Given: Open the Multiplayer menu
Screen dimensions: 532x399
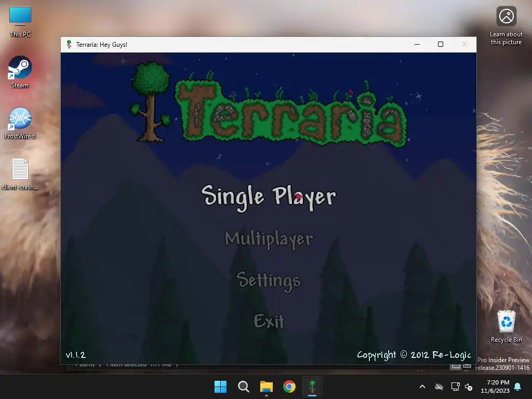Looking at the screenshot, I should tap(269, 240).
